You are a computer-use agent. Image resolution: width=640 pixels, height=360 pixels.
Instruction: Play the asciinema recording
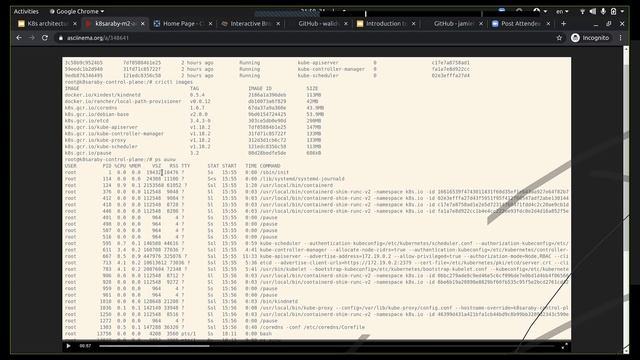click(x=68, y=346)
